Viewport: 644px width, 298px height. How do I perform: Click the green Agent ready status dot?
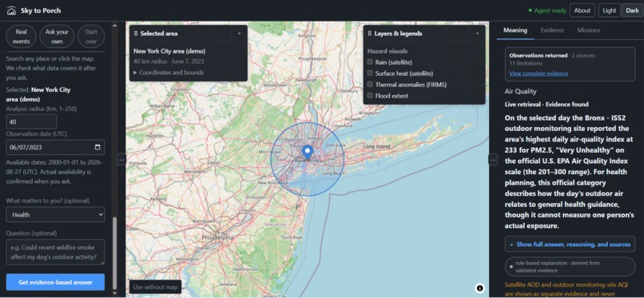(531, 10)
